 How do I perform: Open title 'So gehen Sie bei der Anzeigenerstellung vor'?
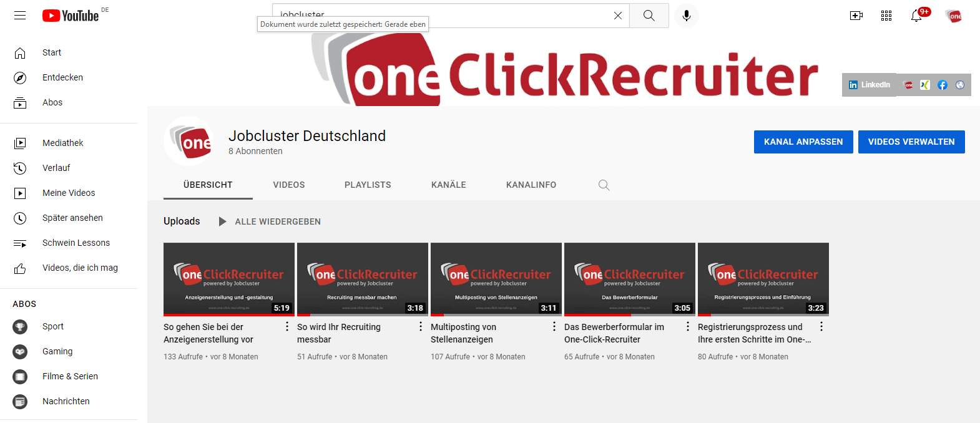coord(208,333)
